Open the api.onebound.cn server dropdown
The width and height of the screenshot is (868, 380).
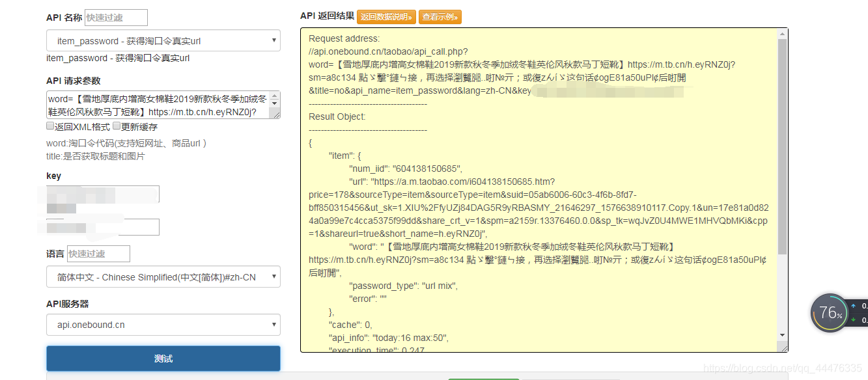tap(163, 325)
